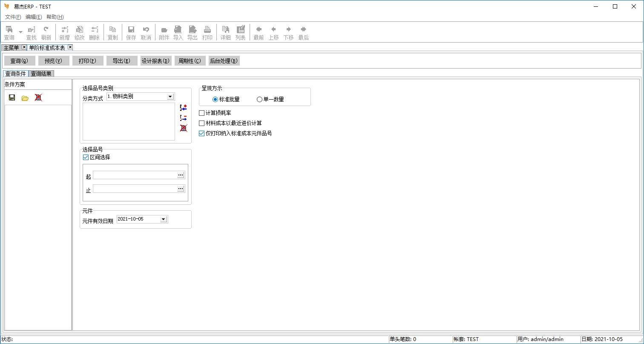Screen dimensions: 644x344
Task: Click the 设计报表(D) button
Action: [156, 61]
